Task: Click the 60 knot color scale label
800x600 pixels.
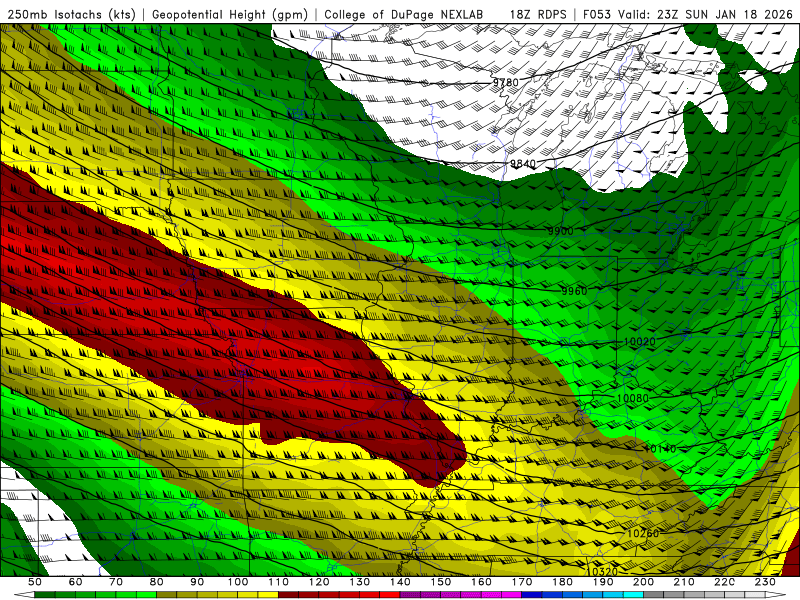Action: [x=76, y=582]
